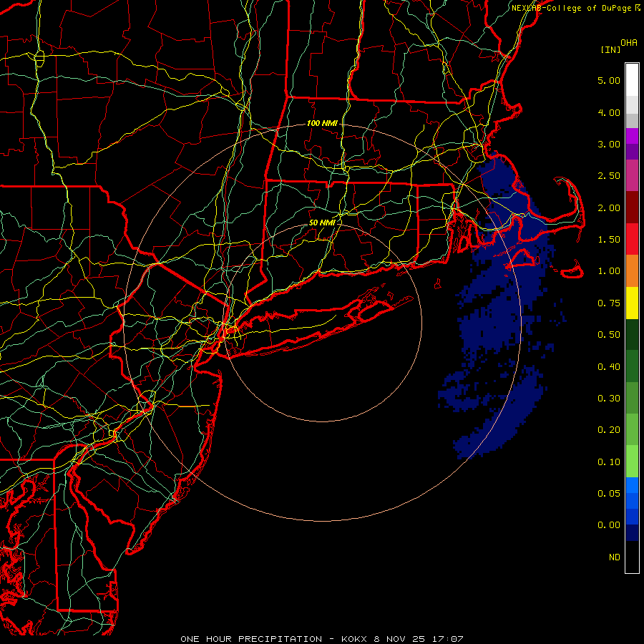Image resolution: width=644 pixels, height=644 pixels.
Task: Click the '0.00' legend value
Action: [x=609, y=525]
